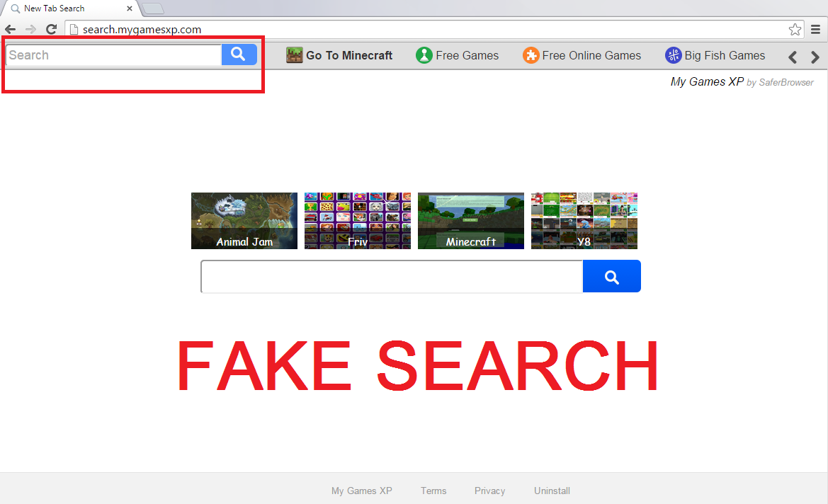Reload the page with refresh icon
The width and height of the screenshot is (828, 504).
(51, 30)
